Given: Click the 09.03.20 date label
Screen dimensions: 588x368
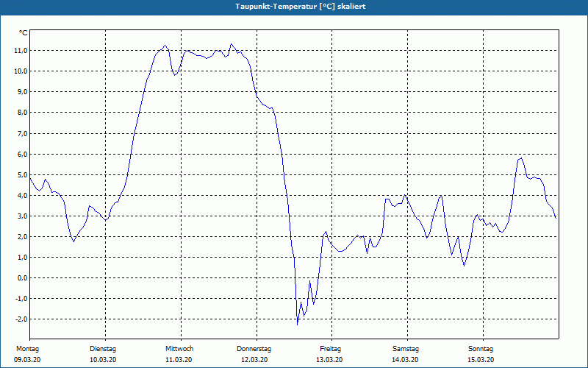Looking at the screenshot, I should [27, 360].
